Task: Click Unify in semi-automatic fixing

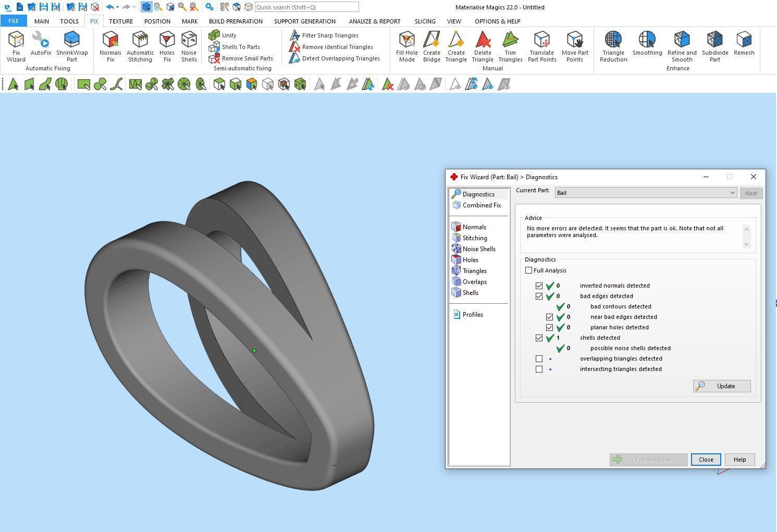Action: click(223, 35)
